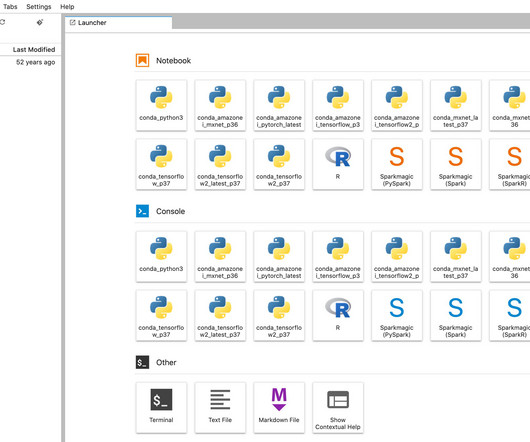Start a conda_tensorflow2_p37 notebook
The image size is (530, 442).
pos(279,164)
